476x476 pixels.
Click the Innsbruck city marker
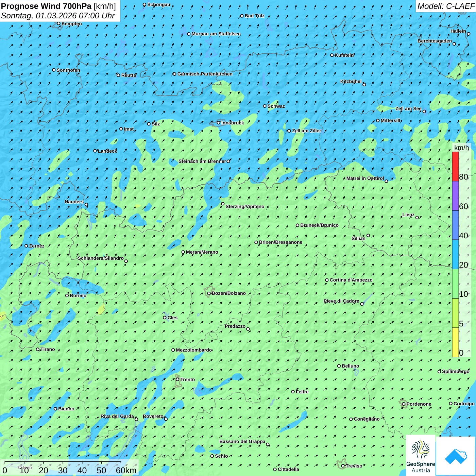point(219,123)
